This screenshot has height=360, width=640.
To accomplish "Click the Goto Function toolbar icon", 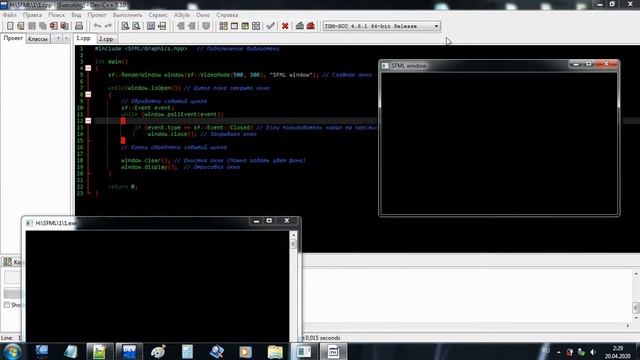I will click(x=151, y=26).
